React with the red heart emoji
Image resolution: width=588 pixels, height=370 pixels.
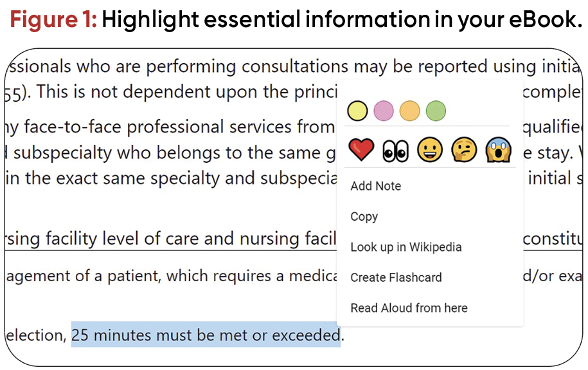[x=361, y=151]
